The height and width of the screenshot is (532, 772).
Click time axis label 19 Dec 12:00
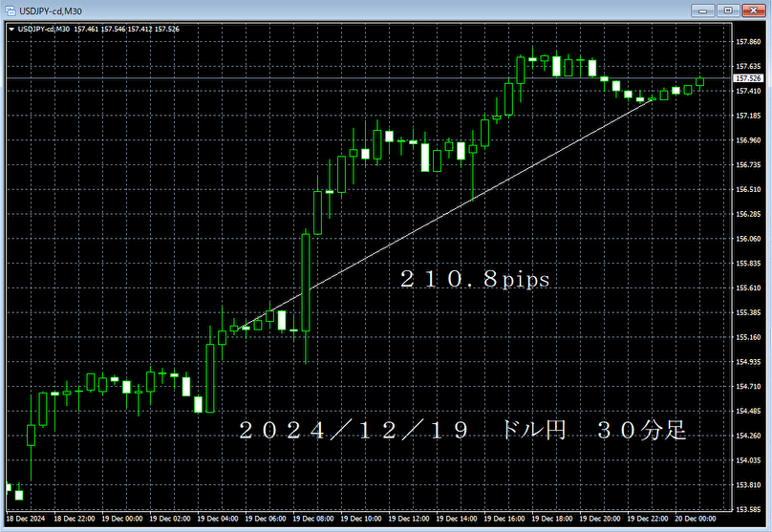pyautogui.click(x=409, y=519)
